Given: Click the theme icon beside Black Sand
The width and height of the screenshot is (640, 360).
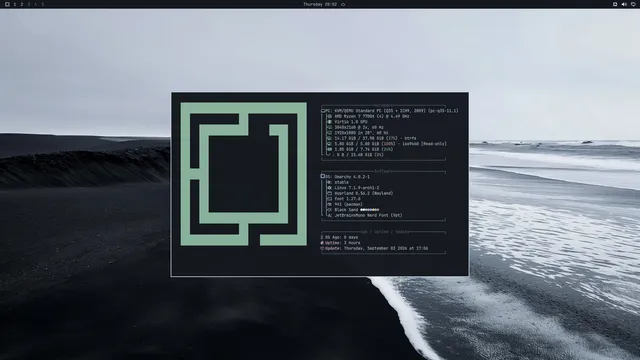Looking at the screenshot, I should pyautogui.click(x=329, y=210).
